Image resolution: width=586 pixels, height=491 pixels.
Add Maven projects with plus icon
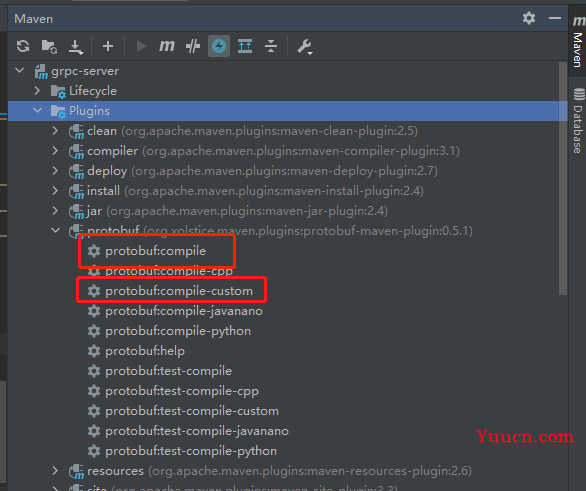pyautogui.click(x=108, y=46)
